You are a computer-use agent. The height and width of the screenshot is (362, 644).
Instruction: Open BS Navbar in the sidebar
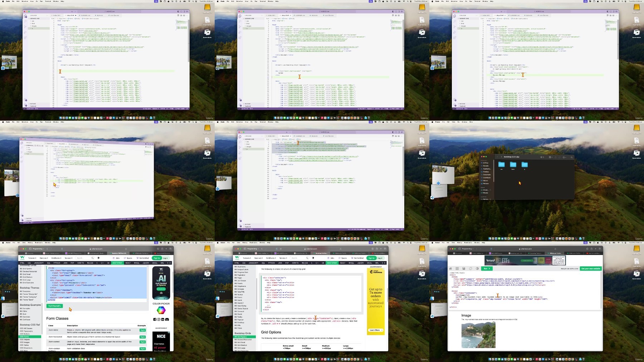click(239, 295)
